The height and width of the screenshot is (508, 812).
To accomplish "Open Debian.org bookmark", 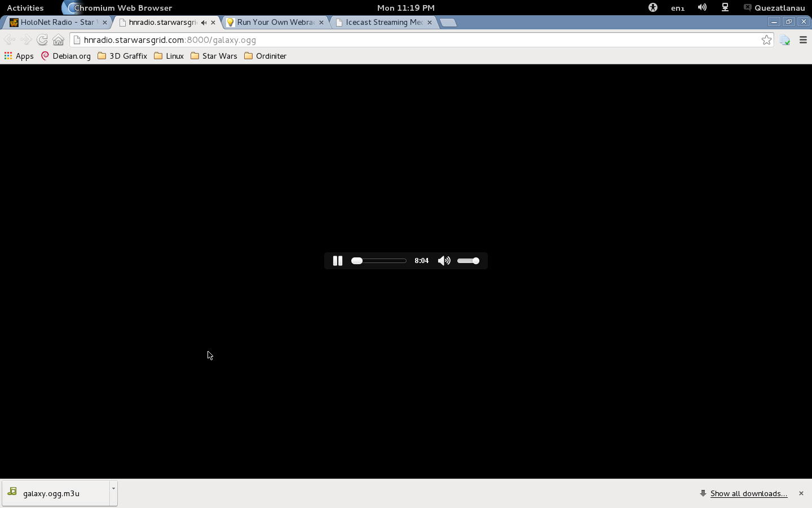I will click(x=66, y=56).
